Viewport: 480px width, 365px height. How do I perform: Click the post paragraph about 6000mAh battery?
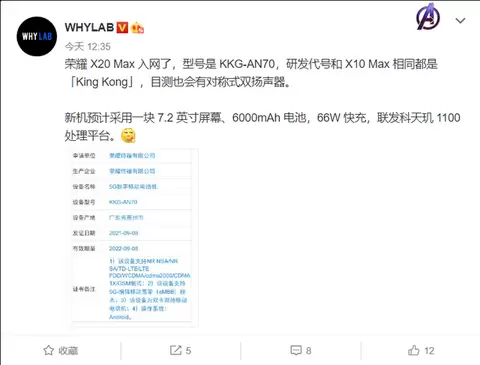pos(262,127)
